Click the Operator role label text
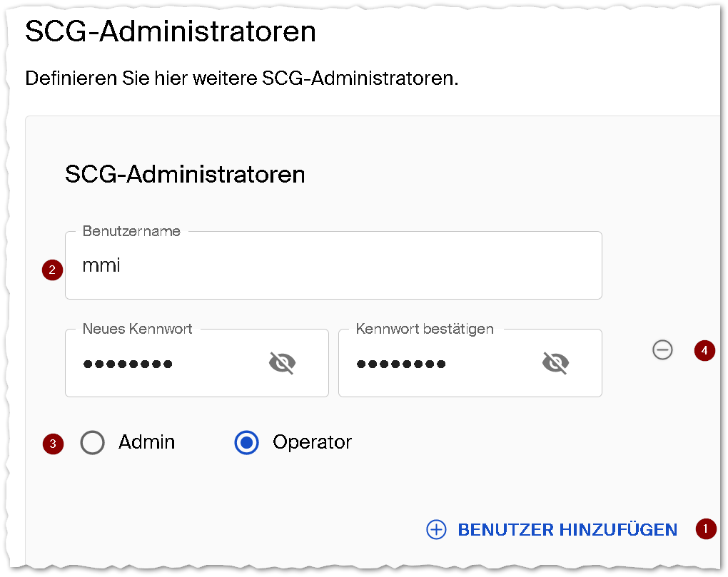Screen dimensions: 728x577 [312, 442]
